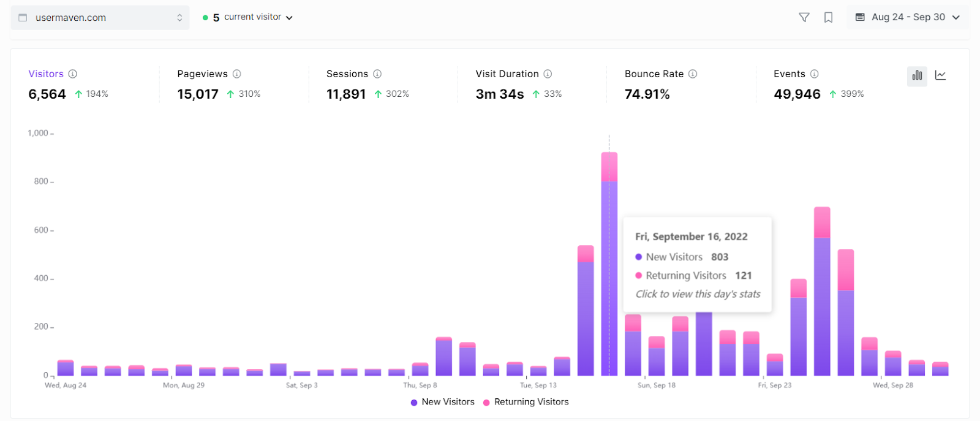Select the Events metric value 49,946
This screenshot has height=421, width=980.
point(797,94)
